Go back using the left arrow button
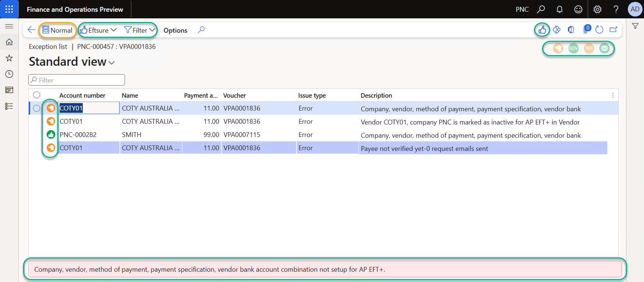644x282 pixels. tap(32, 30)
